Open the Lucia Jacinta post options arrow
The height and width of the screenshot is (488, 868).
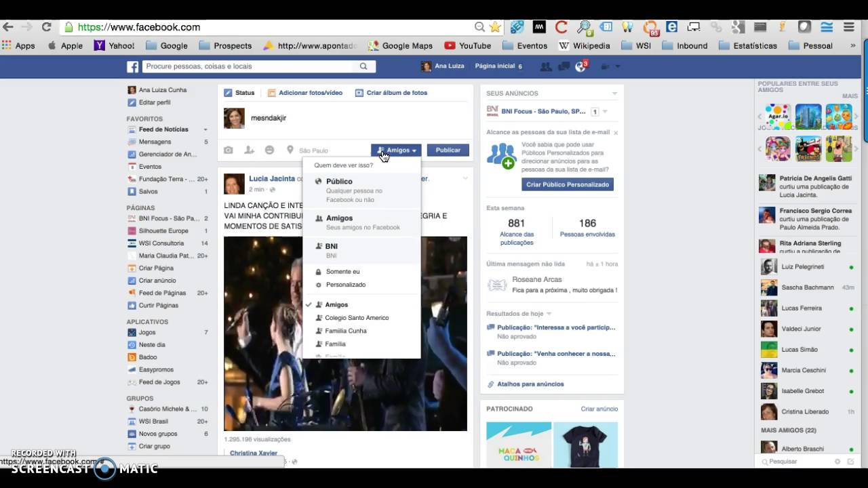(465, 178)
